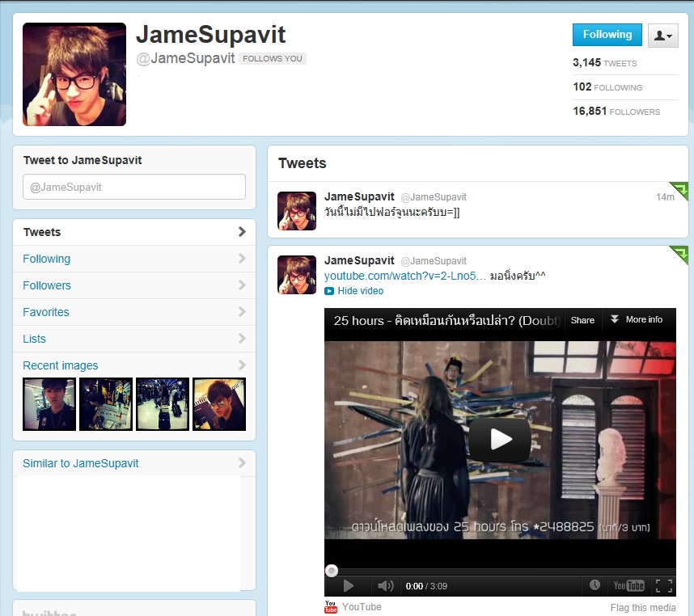The width and height of the screenshot is (694, 616).
Task: Expand More info on the video
Action: pyautogui.click(x=637, y=319)
